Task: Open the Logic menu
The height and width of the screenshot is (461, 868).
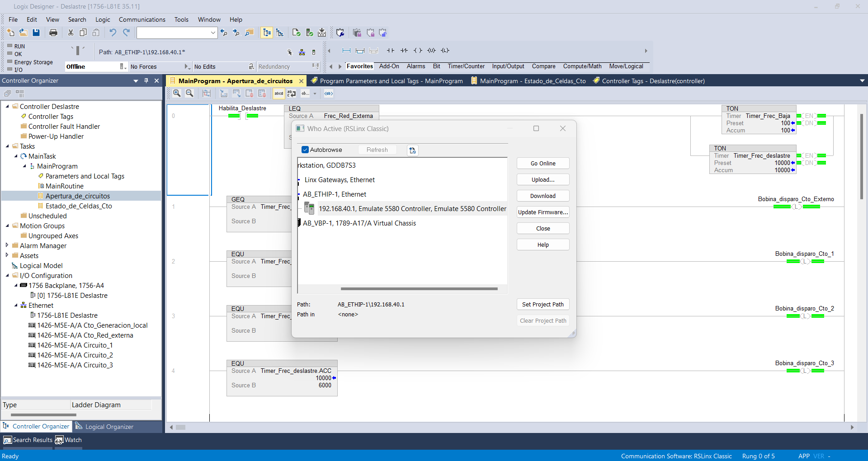Action: point(103,19)
